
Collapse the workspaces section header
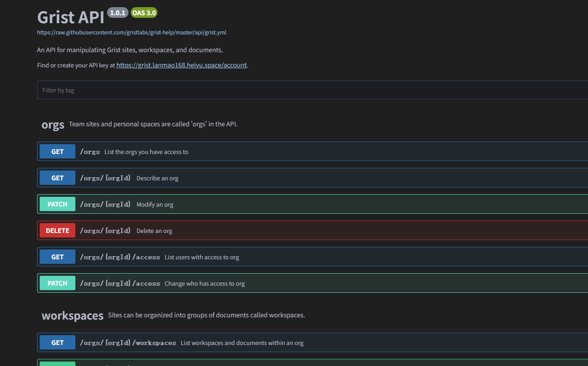[x=73, y=316]
